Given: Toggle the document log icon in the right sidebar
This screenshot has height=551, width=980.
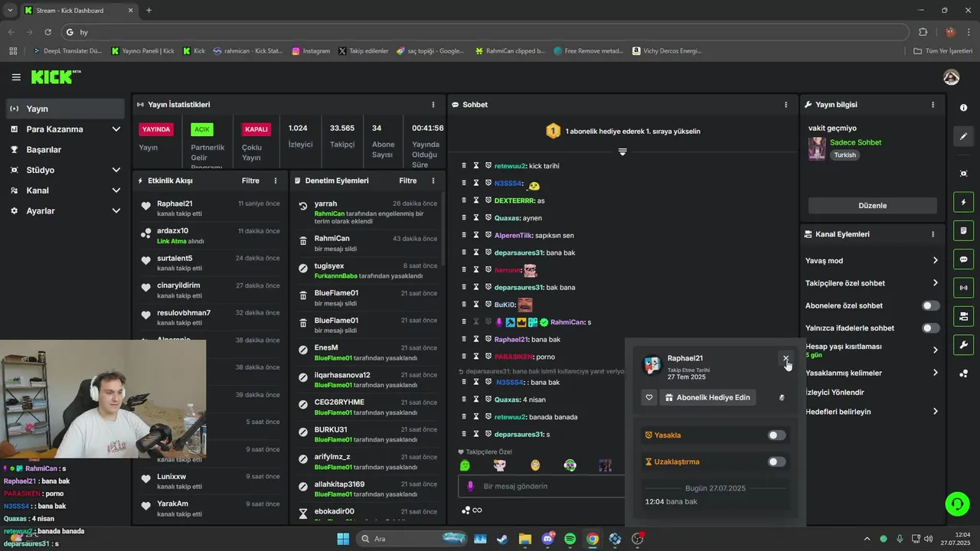Looking at the screenshot, I should coord(963,230).
